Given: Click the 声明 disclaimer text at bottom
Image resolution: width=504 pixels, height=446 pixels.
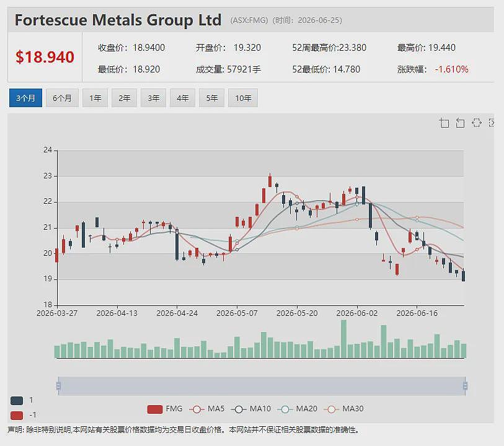Looking at the screenshot, I should point(183,430).
